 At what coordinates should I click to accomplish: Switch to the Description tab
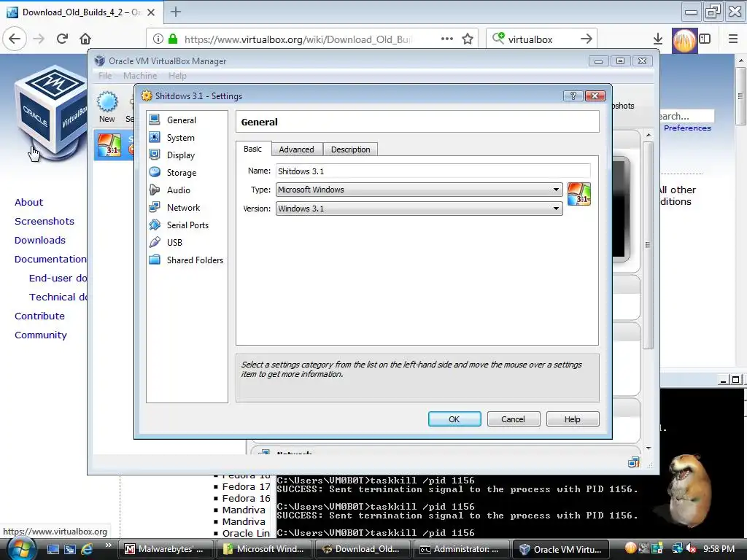click(x=351, y=149)
